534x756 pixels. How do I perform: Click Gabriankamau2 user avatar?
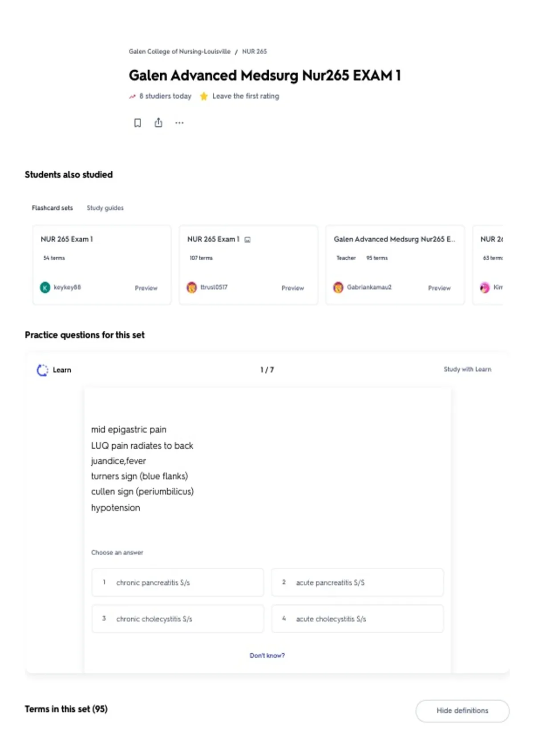coord(338,288)
